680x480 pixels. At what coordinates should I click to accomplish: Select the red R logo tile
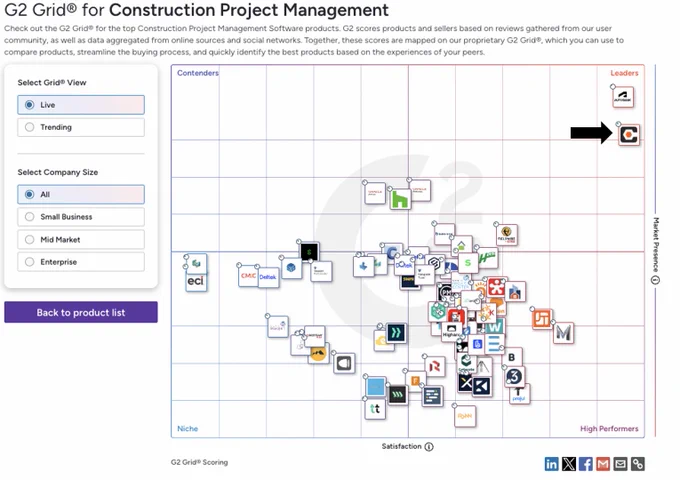pyautogui.click(x=435, y=366)
